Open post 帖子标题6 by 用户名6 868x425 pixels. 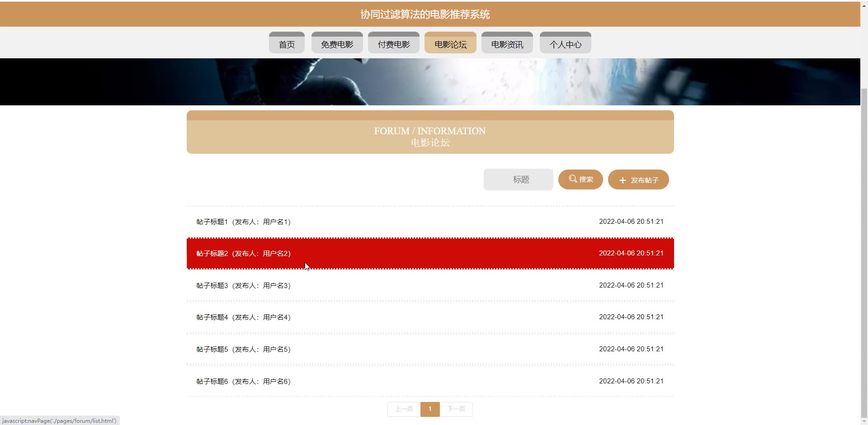[430, 381]
